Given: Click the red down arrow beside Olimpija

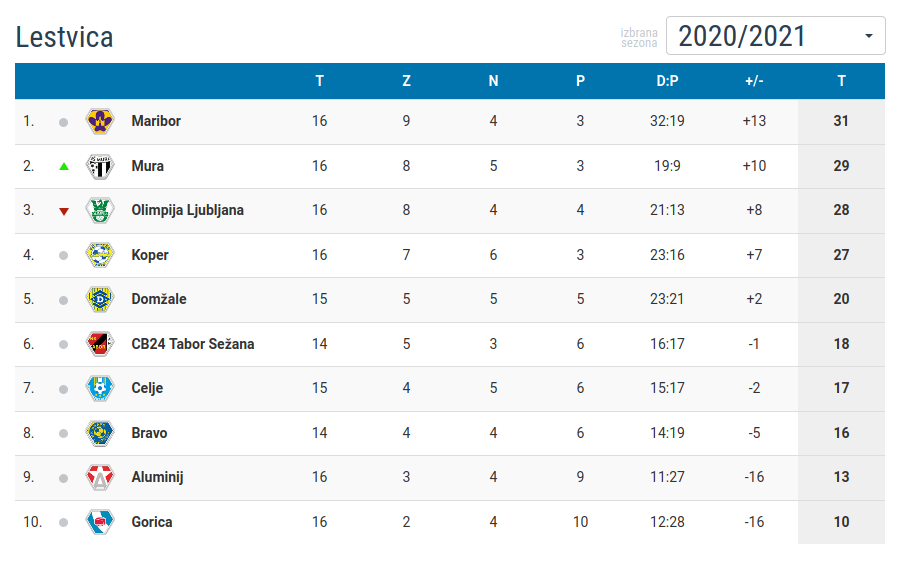Looking at the screenshot, I should click(64, 211).
